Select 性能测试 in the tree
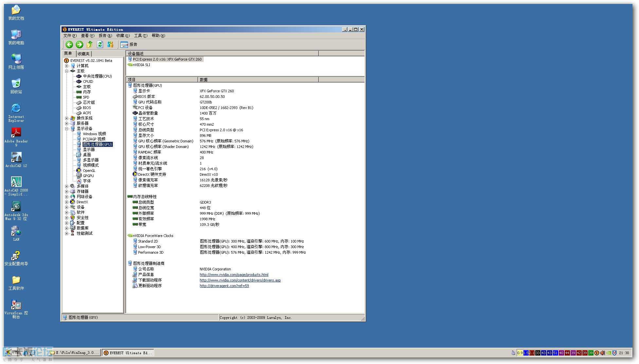639x364 pixels. pos(84,233)
